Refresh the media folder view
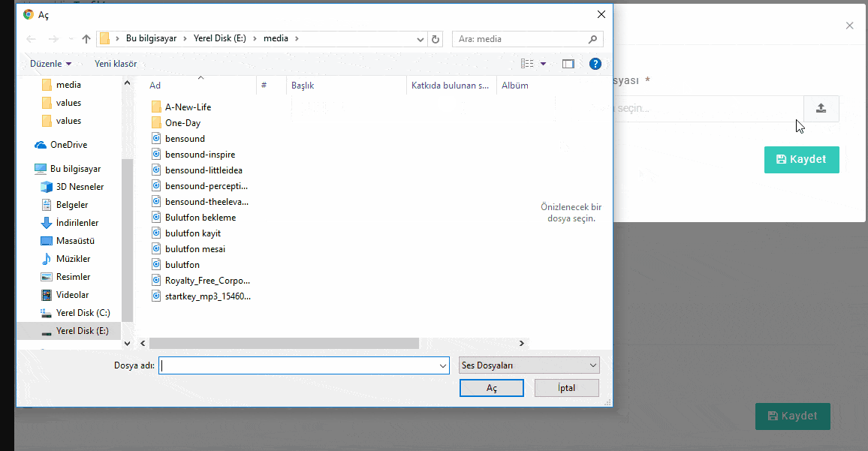The height and width of the screenshot is (451, 868). (435, 39)
